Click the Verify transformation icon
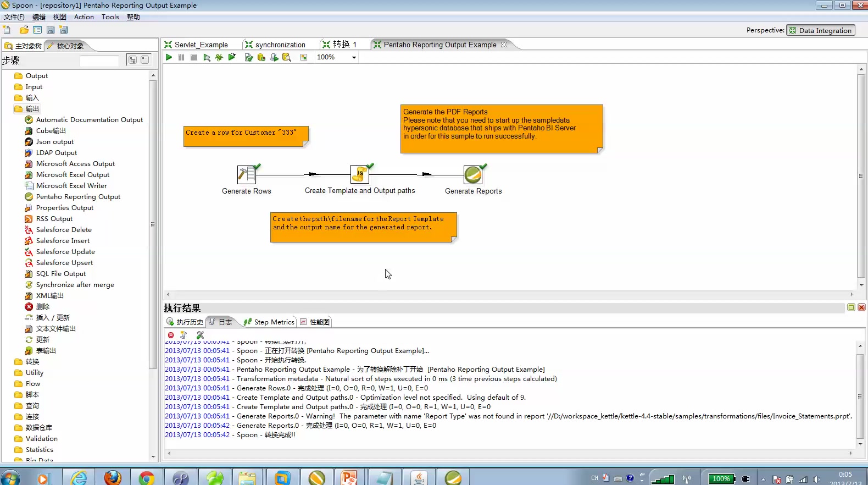Viewport: 868px width, 485px height. (x=248, y=57)
